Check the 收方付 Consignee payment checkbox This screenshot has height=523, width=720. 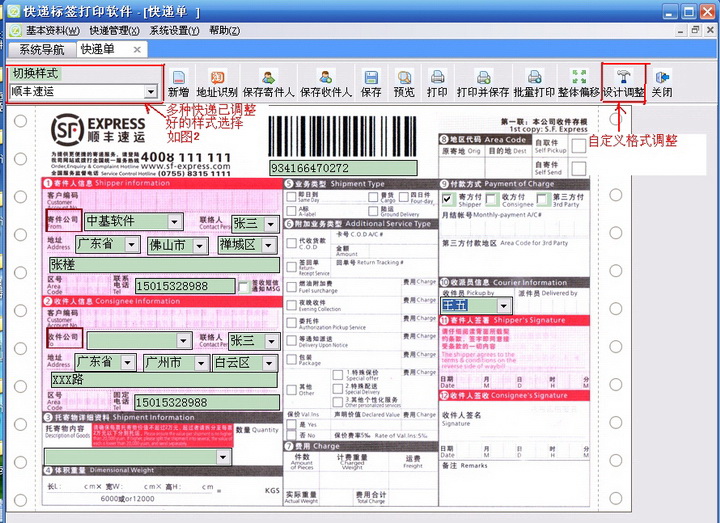[x=491, y=199]
